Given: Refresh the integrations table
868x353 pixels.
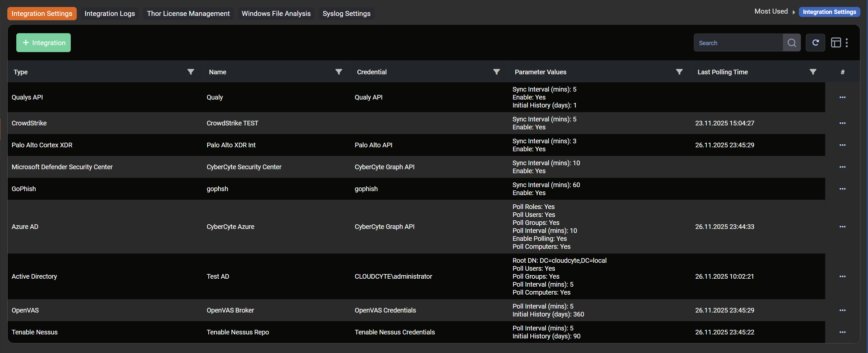Looking at the screenshot, I should 815,43.
